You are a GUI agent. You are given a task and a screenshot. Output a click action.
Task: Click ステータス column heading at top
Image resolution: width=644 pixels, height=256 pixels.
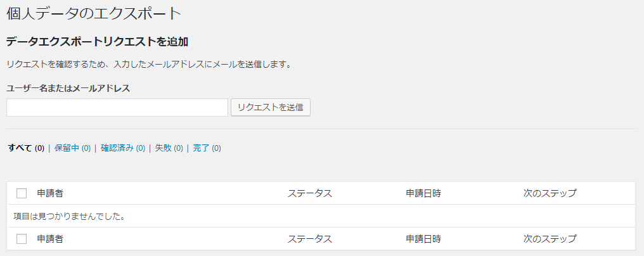(x=310, y=193)
